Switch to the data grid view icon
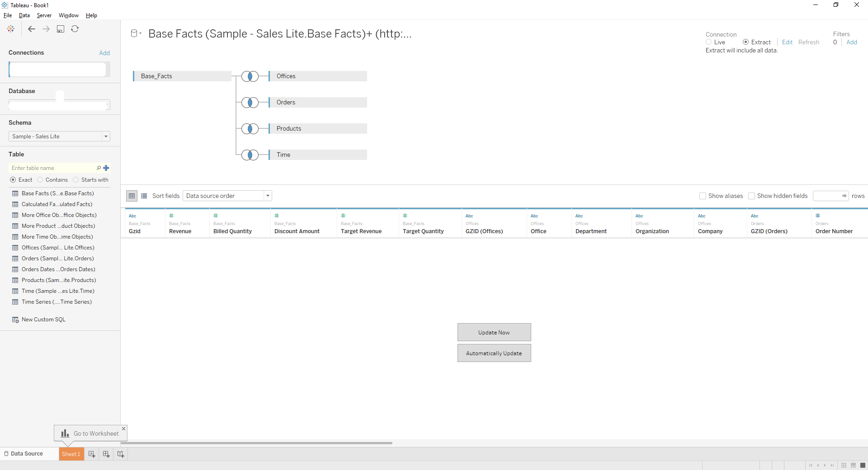 tap(132, 196)
